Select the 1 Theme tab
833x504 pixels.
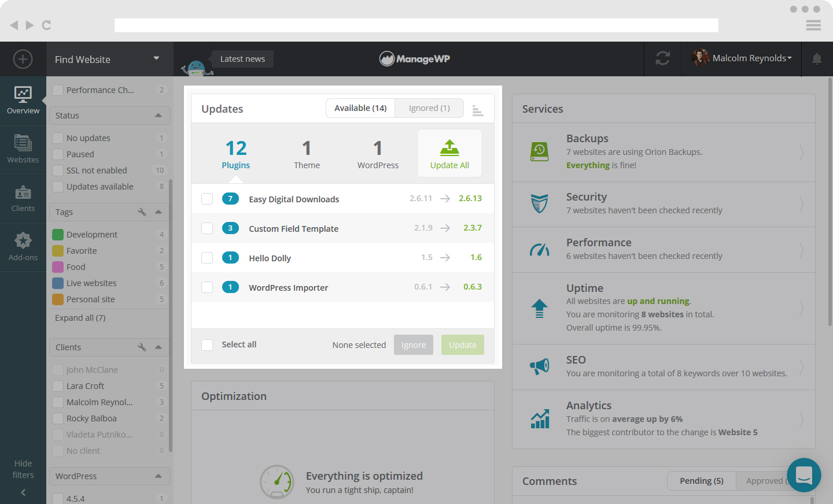(307, 154)
